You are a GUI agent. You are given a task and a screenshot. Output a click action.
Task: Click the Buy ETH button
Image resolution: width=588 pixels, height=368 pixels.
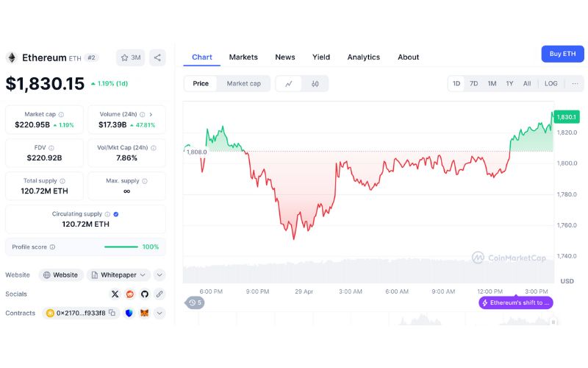click(562, 54)
